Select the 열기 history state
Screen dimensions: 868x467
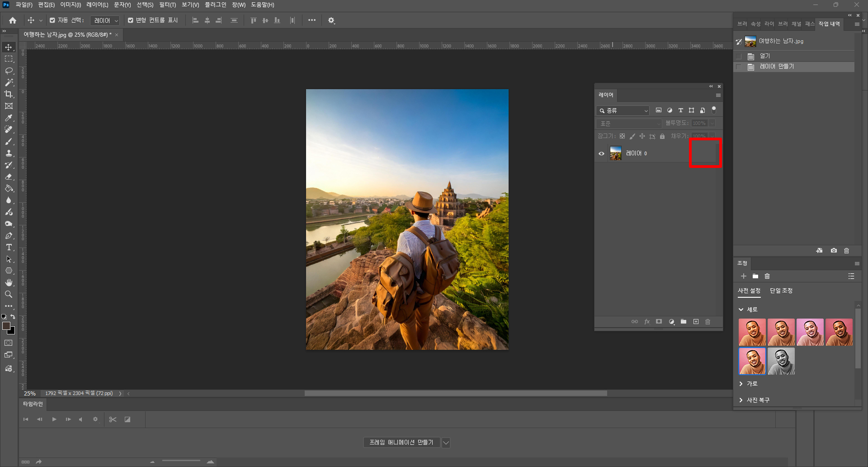[764, 56]
